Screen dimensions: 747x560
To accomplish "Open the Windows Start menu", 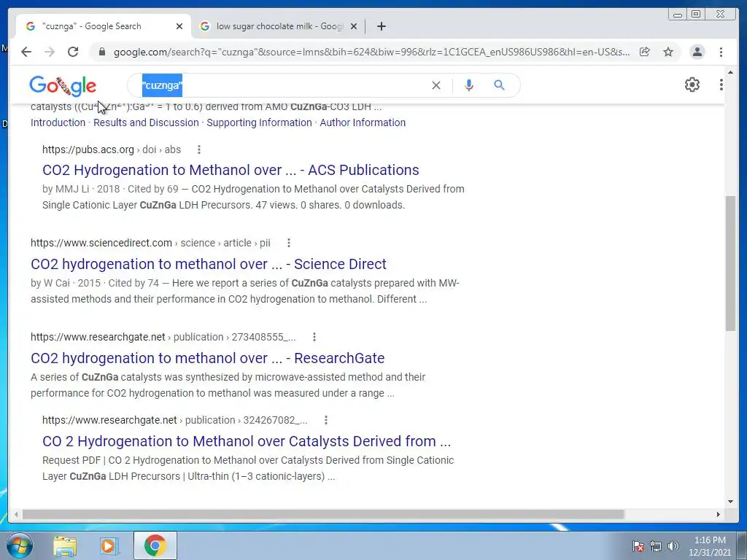I will (x=20, y=545).
